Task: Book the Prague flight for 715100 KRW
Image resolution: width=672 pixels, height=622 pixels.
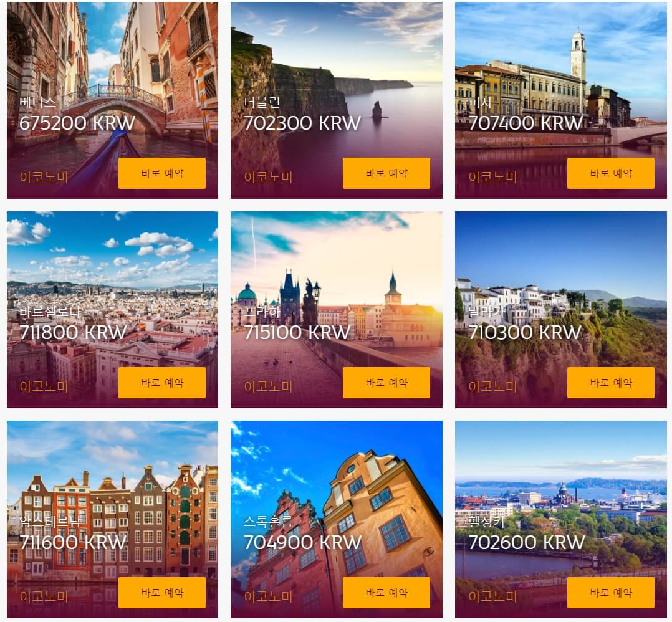Action: [386, 383]
